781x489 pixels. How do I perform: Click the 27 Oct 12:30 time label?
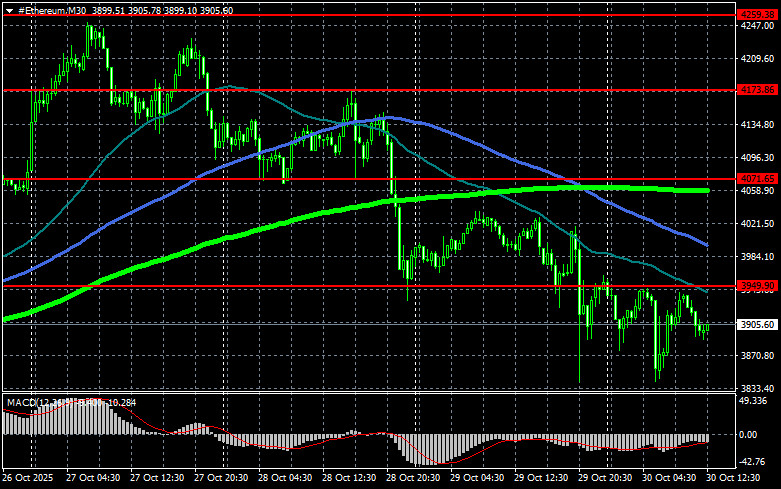(157, 478)
